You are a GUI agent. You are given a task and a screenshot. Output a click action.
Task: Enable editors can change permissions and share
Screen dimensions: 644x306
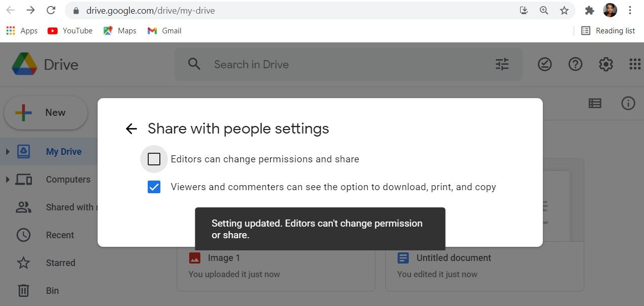[x=154, y=159]
